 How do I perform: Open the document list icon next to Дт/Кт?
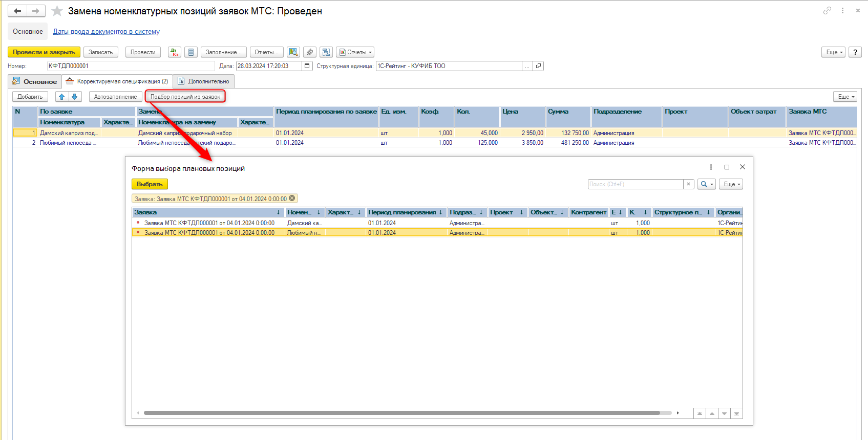191,52
